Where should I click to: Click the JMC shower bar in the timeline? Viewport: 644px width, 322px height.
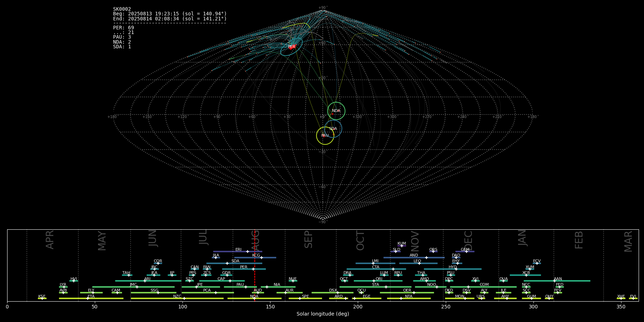click(133, 287)
